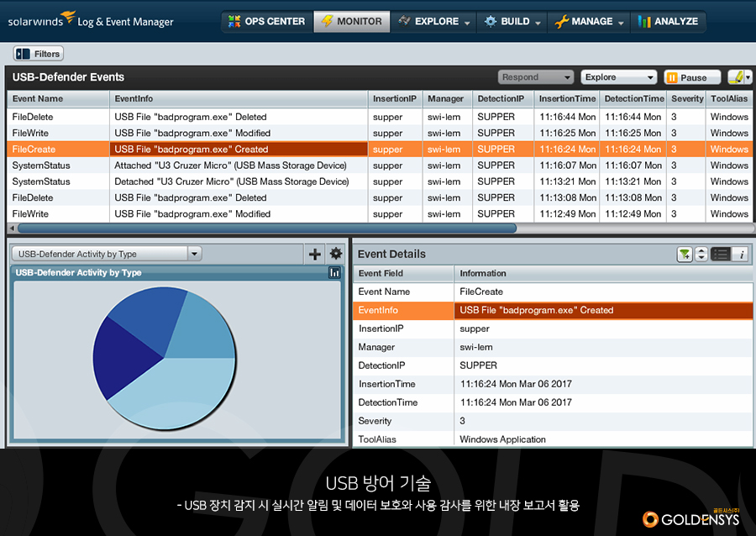Click the highlighter icon
Viewport: 756px width, 536px height.
pos(736,77)
